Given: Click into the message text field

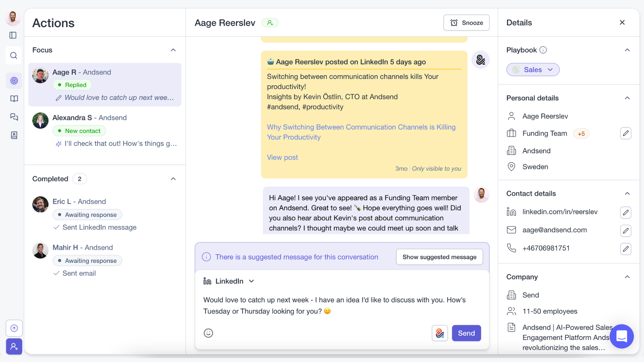Looking at the screenshot, I should pyautogui.click(x=335, y=305).
